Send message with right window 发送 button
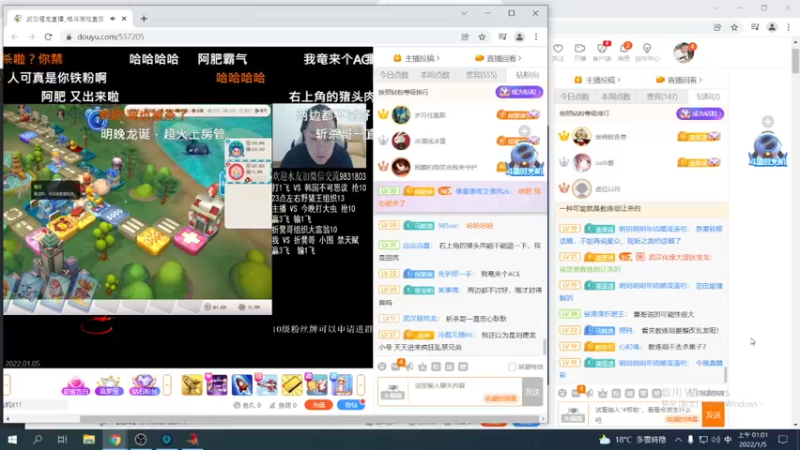Screen dimensions: 800x450 (x=713, y=415)
